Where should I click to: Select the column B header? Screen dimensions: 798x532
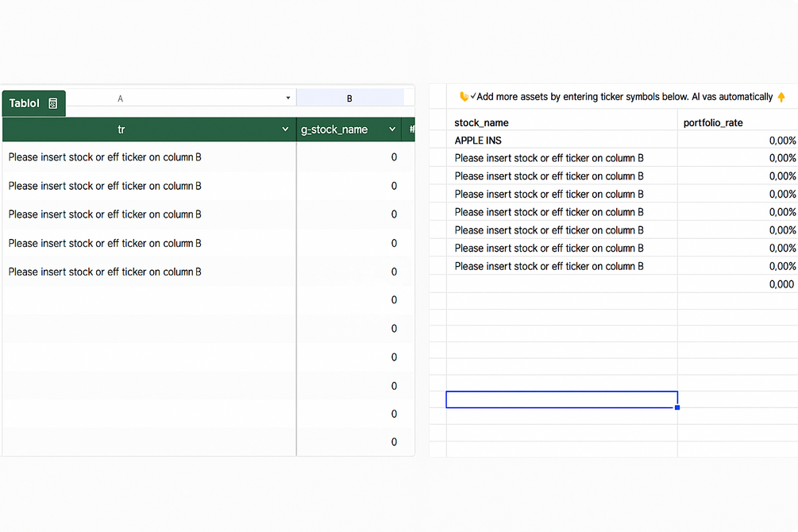pyautogui.click(x=349, y=98)
